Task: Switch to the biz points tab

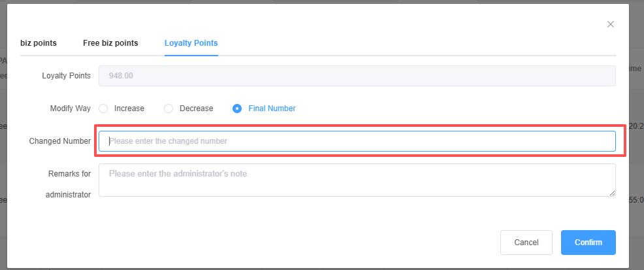Action: coord(39,43)
